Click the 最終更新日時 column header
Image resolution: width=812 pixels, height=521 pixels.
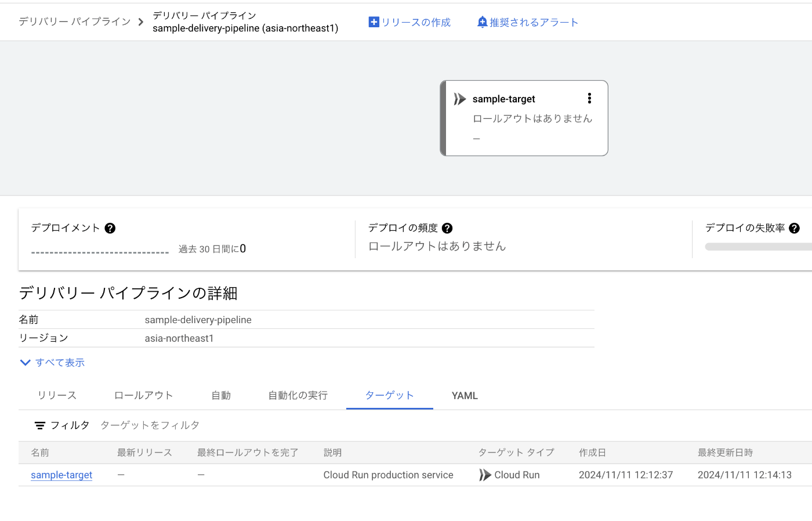click(x=725, y=453)
